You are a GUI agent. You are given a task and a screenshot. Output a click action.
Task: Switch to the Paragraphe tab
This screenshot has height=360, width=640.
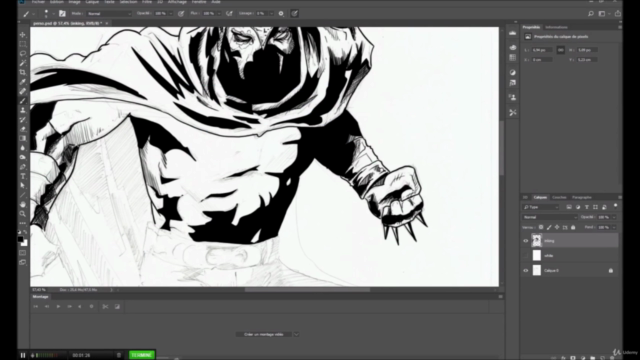(582, 198)
